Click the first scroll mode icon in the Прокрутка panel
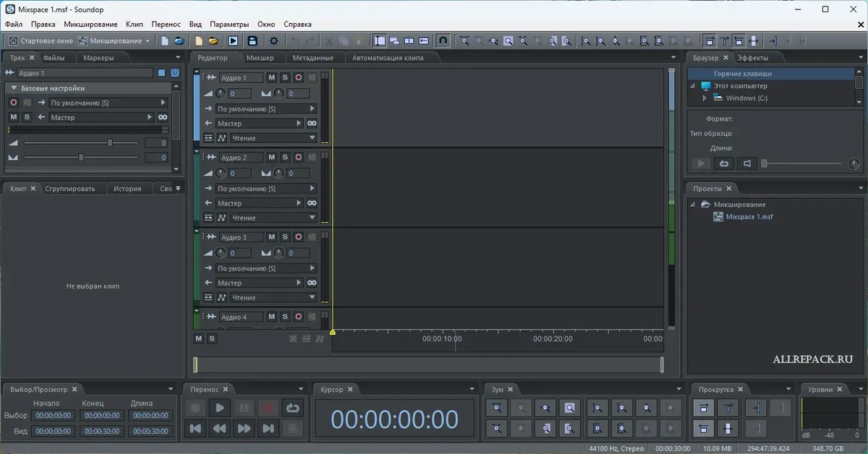Image resolution: width=868 pixels, height=454 pixels. (705, 408)
